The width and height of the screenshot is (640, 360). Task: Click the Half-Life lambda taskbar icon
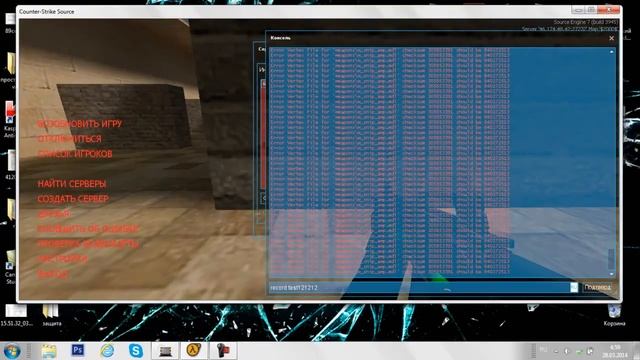tap(194, 351)
